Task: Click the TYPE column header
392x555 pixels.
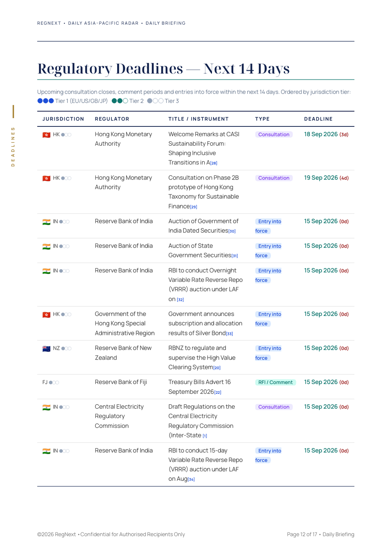Action: [x=262, y=119]
